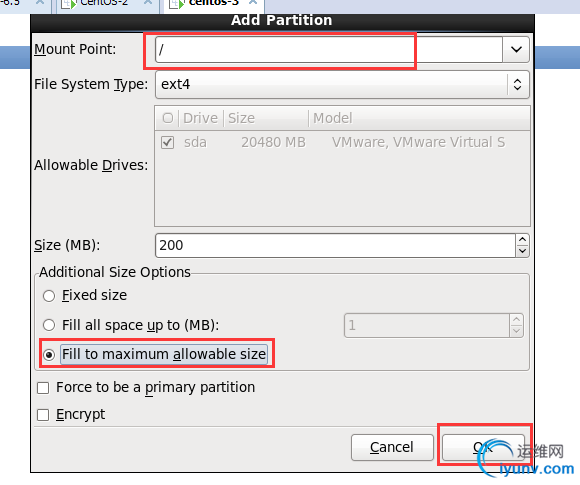Click the centos-3 tab VM icon
Image resolution: width=580 pixels, height=485 pixels.
point(177,4)
